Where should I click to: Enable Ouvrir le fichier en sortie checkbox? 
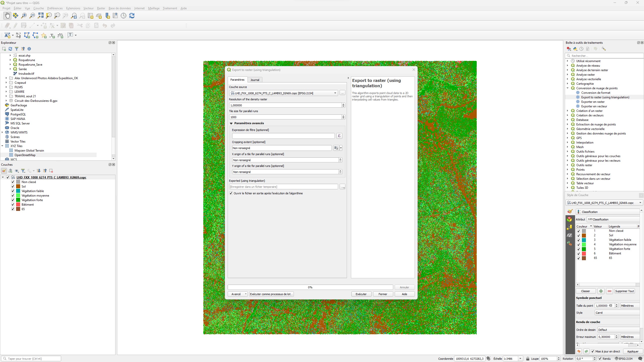pos(231,193)
